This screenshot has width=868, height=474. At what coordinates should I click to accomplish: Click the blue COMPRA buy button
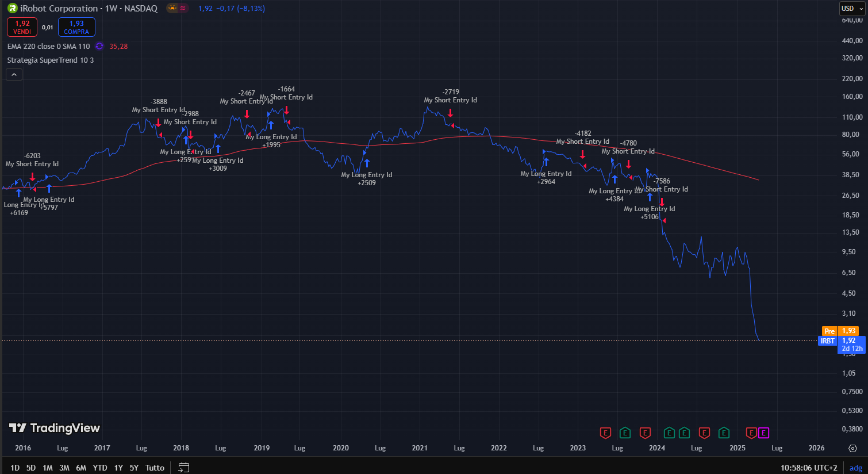(76, 27)
